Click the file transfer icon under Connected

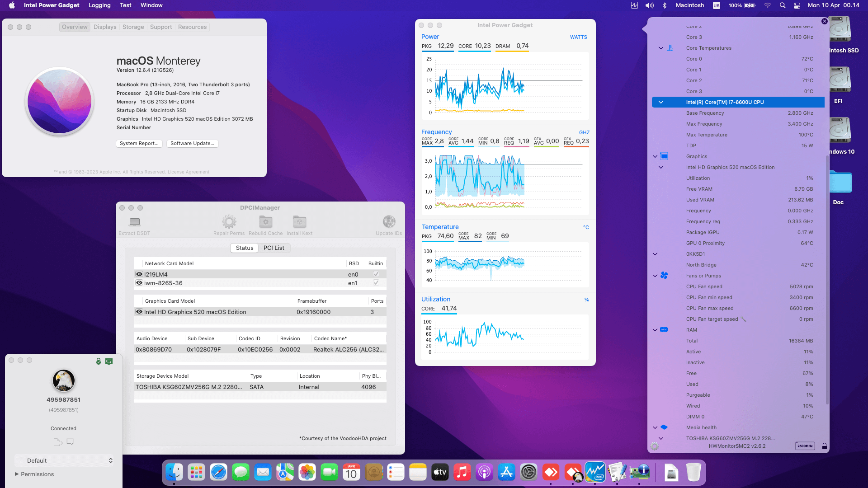(57, 442)
